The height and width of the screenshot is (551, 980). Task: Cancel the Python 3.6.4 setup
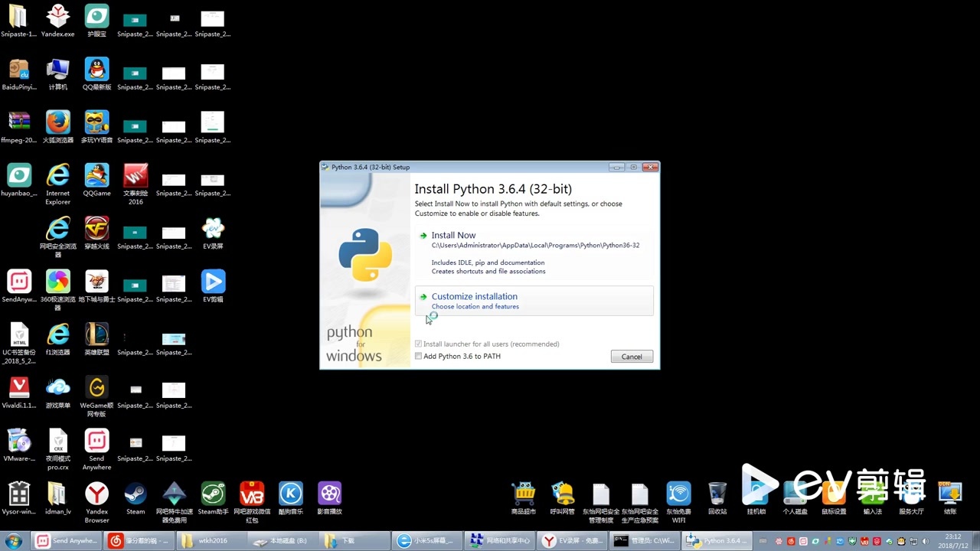point(632,357)
